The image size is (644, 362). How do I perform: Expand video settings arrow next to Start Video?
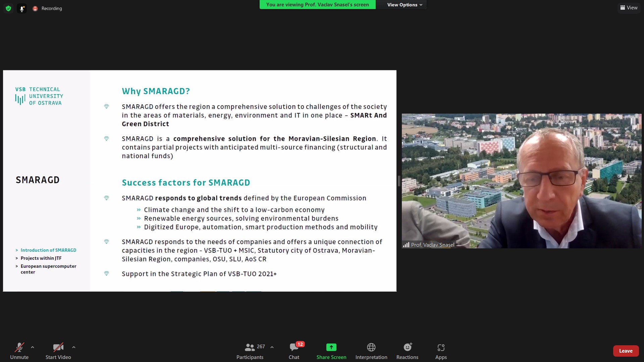[x=74, y=347]
